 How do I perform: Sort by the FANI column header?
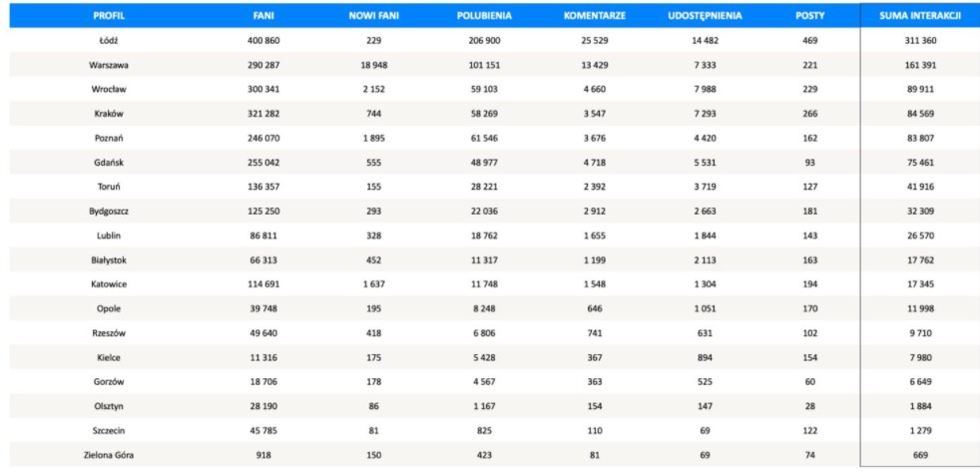263,17
